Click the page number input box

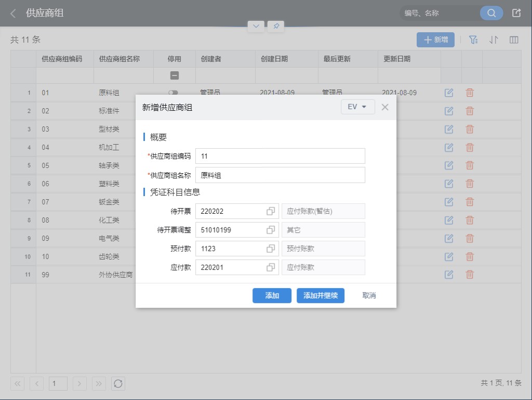point(58,384)
